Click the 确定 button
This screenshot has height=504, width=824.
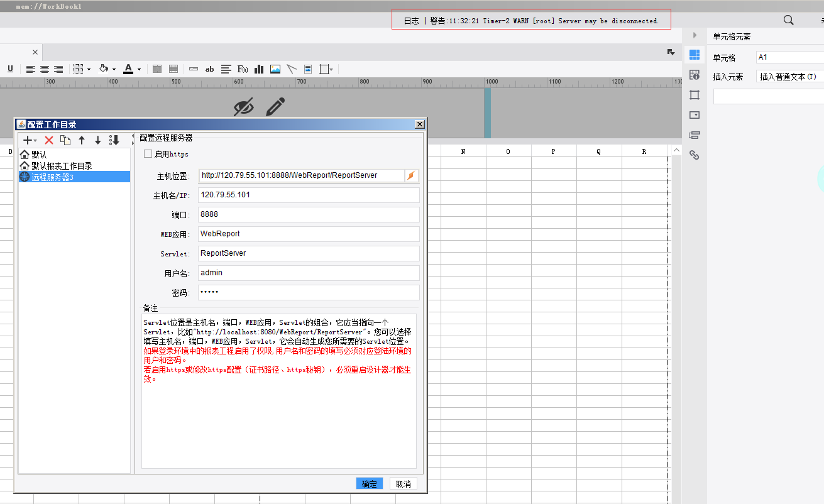[369, 484]
